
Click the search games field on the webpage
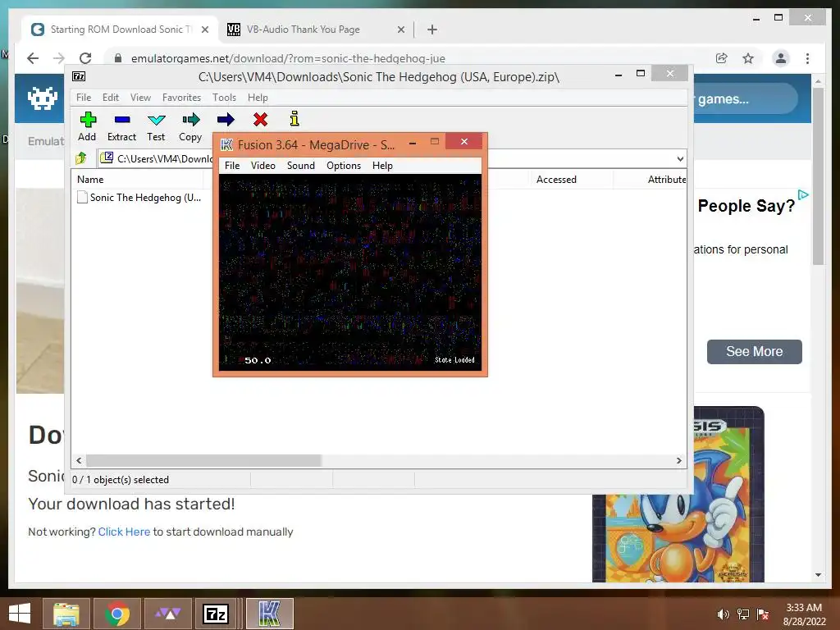(x=745, y=98)
